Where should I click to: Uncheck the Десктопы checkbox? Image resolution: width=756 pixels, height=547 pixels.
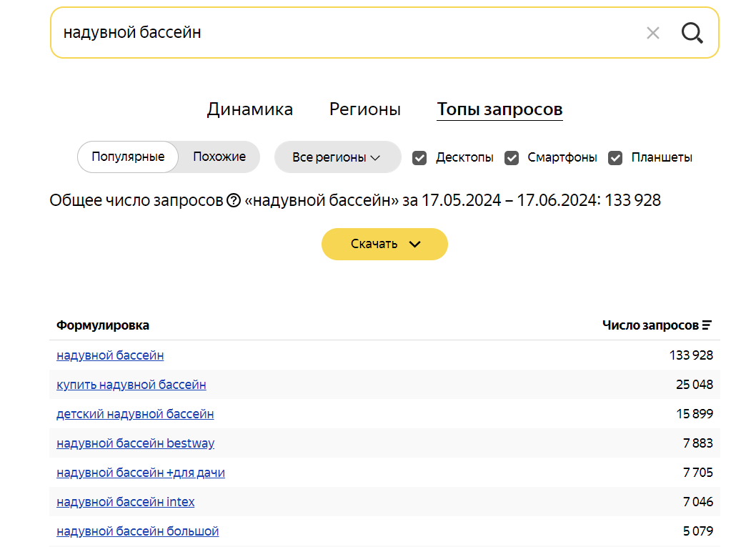(419, 158)
